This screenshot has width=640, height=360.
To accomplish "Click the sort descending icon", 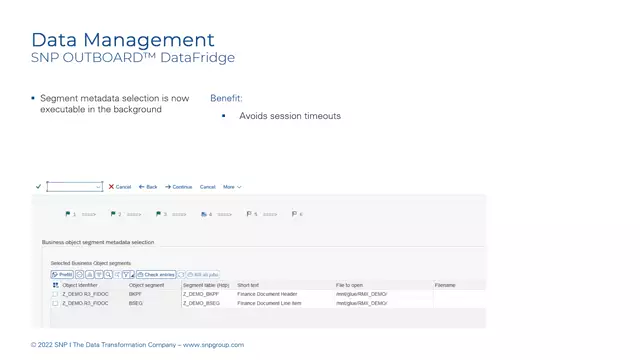I will tap(99, 275).
